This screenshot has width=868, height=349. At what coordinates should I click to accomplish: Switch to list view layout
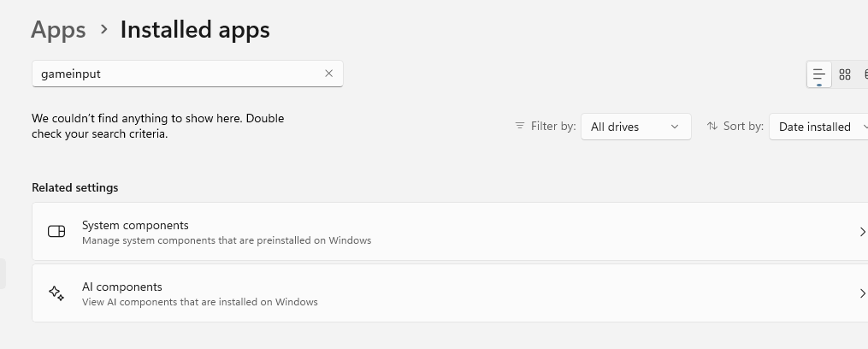pos(818,74)
